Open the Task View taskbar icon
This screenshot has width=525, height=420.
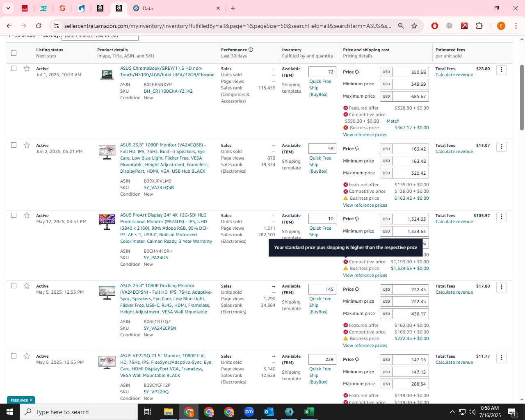[x=148, y=412]
